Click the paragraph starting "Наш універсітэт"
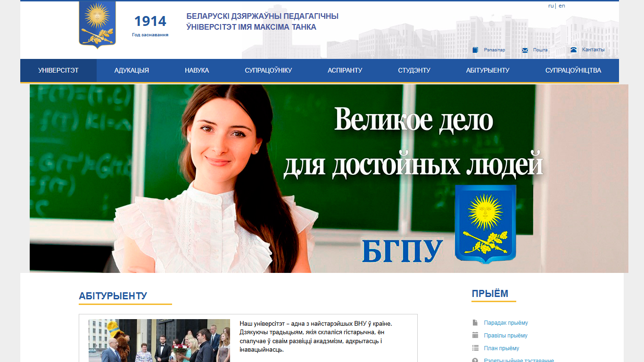Viewport: 644px width, 362px height. click(316, 337)
